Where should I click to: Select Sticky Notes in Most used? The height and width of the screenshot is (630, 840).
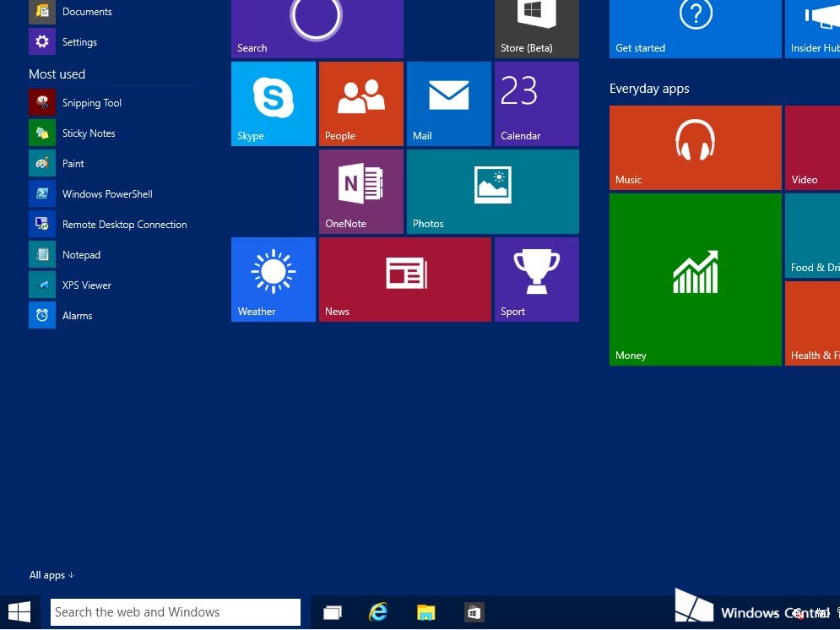click(x=89, y=133)
